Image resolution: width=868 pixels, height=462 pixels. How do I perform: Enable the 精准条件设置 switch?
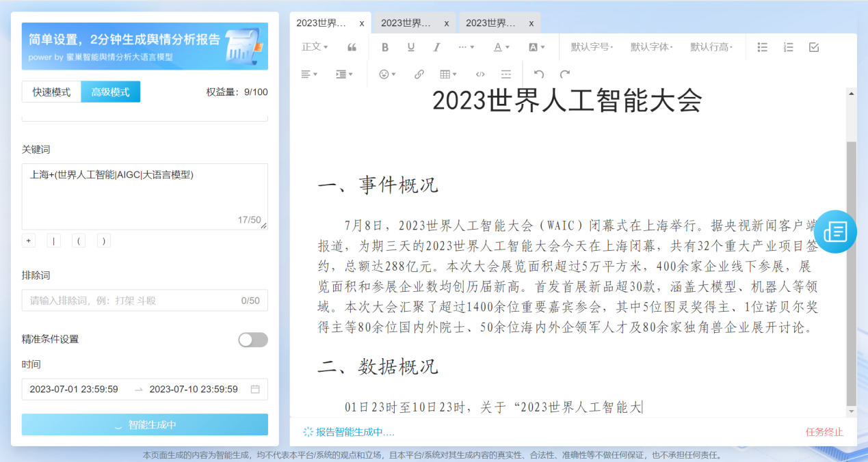[x=252, y=340]
